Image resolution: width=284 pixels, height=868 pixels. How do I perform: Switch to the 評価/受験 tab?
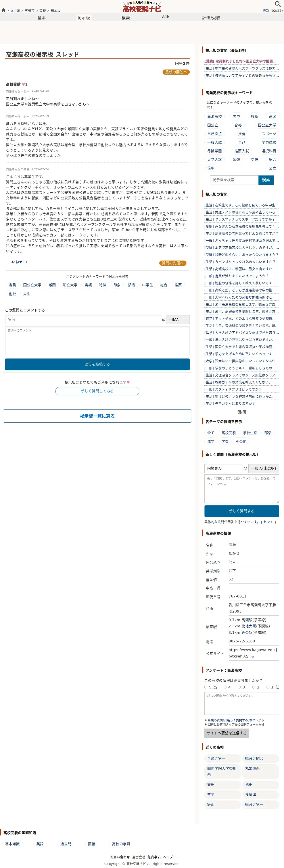[211, 18]
